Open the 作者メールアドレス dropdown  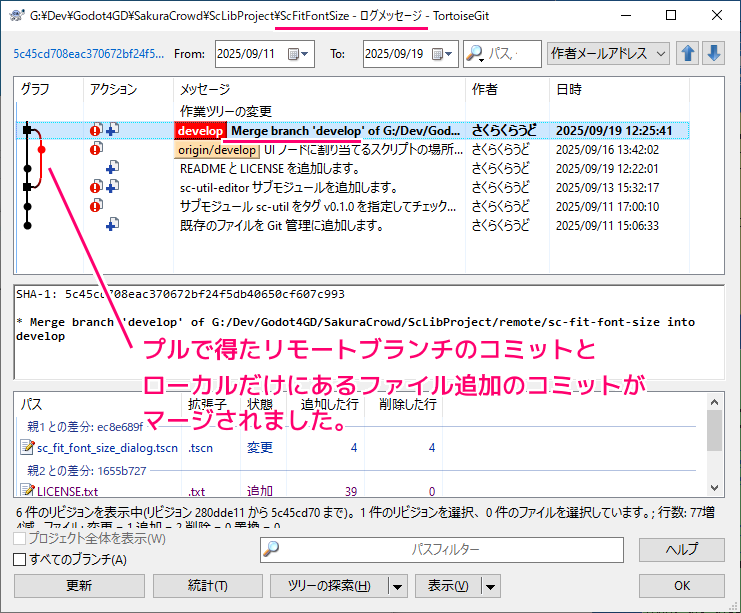pos(608,53)
